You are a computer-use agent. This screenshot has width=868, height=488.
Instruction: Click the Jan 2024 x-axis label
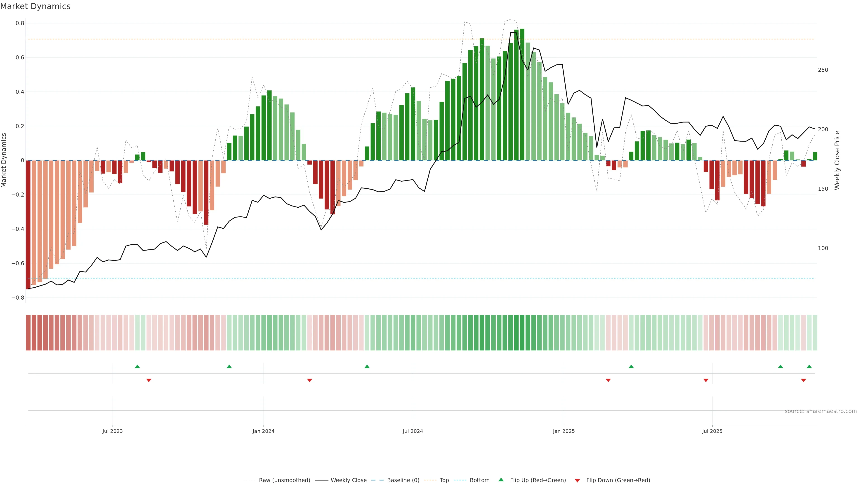[x=264, y=431]
